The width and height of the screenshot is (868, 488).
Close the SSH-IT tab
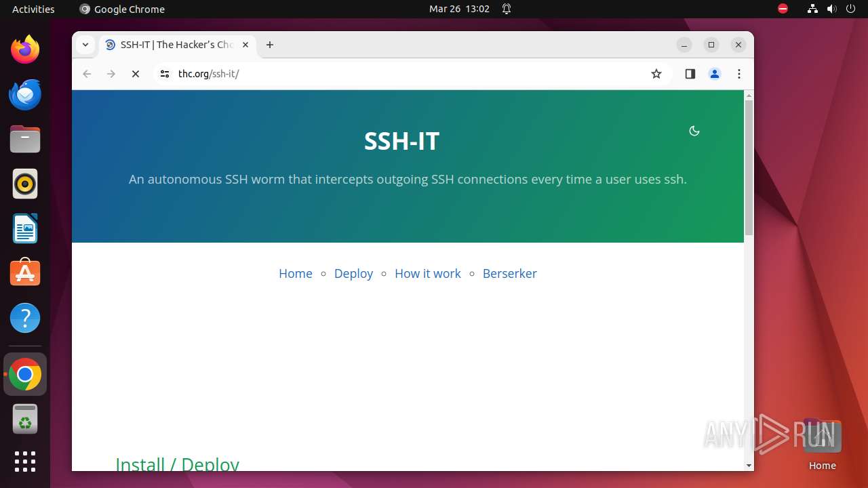coord(245,45)
